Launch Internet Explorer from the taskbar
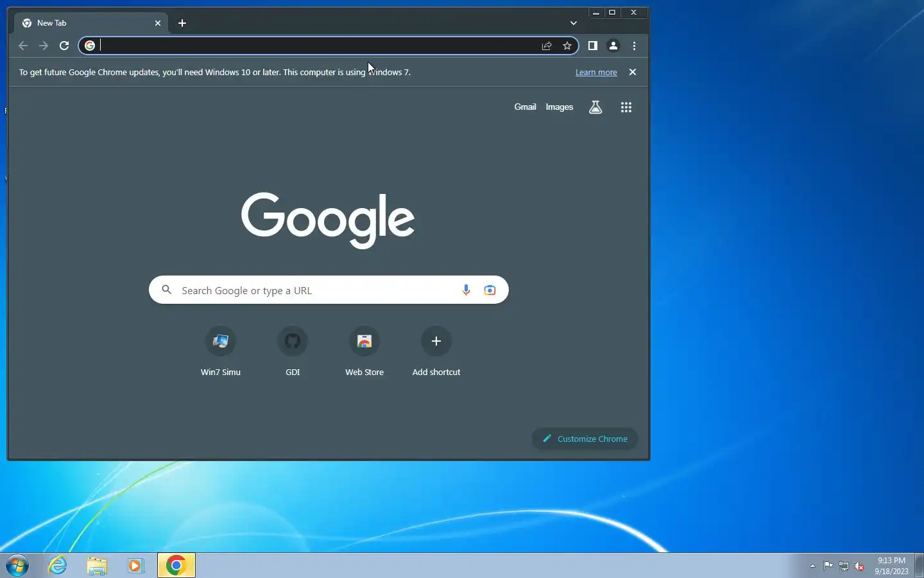 pyautogui.click(x=58, y=566)
